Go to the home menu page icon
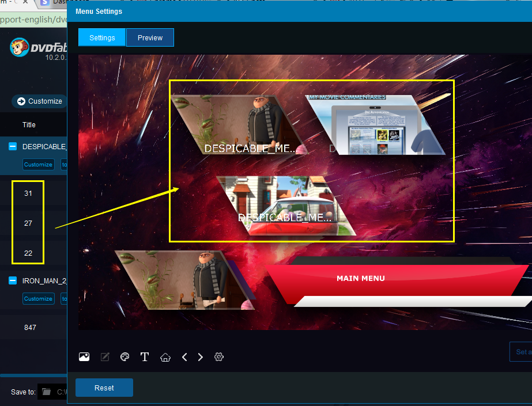The width and height of the screenshot is (532, 406). point(165,357)
